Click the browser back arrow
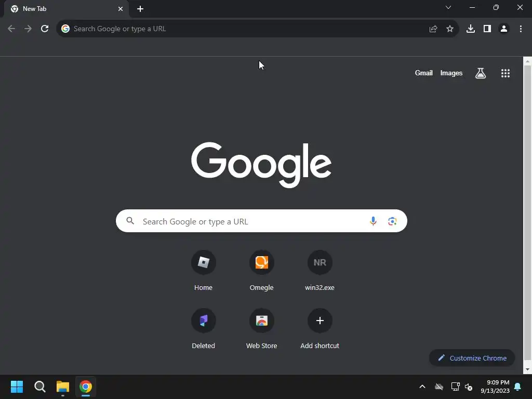Image resolution: width=532 pixels, height=399 pixels. tap(11, 29)
